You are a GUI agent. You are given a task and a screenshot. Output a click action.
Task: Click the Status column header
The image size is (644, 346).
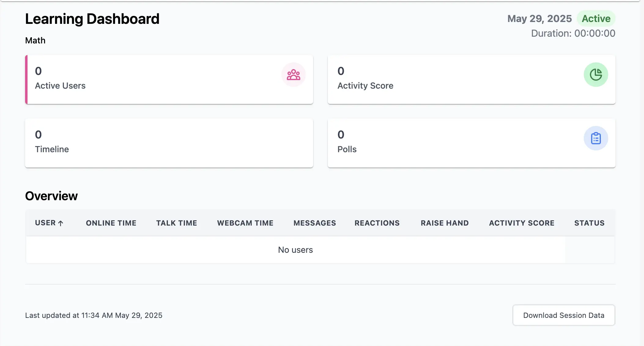[589, 223]
